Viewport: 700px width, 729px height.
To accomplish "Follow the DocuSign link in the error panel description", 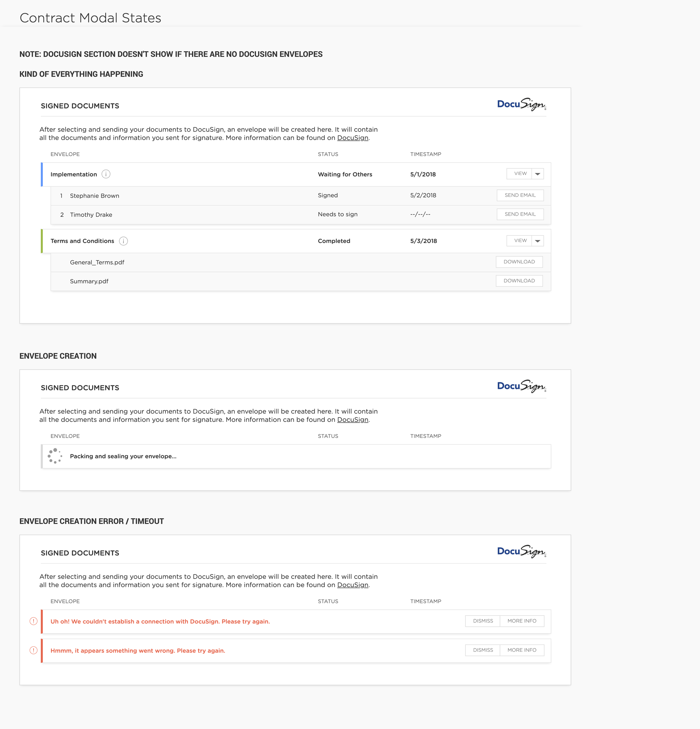I will pyautogui.click(x=353, y=585).
